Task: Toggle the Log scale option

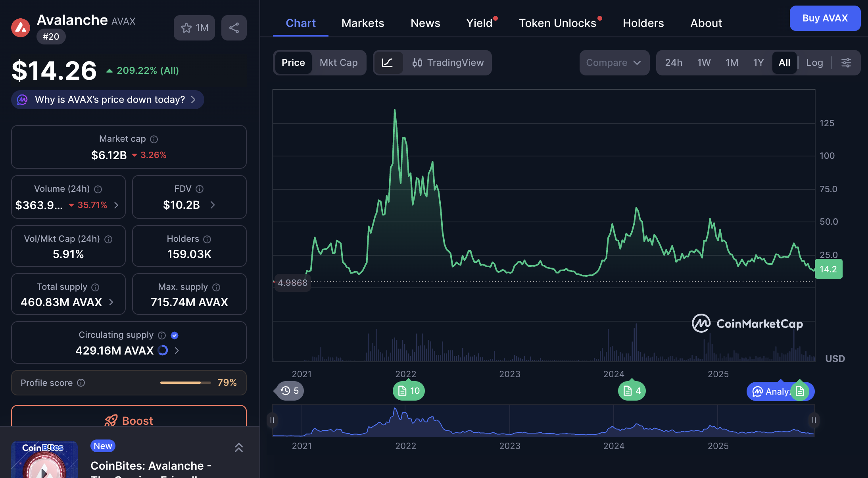Action: (x=814, y=63)
